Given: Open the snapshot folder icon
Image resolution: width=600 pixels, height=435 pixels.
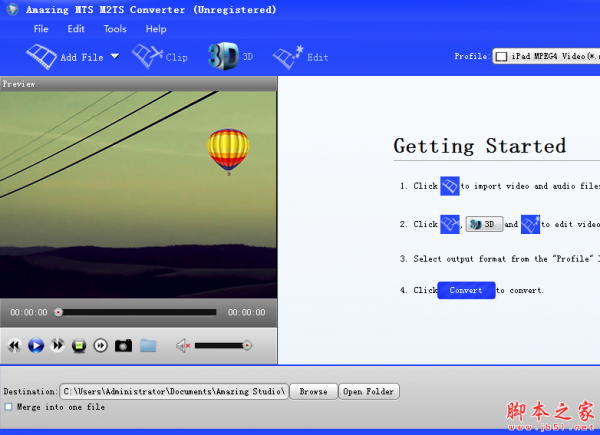Looking at the screenshot, I should (148, 345).
